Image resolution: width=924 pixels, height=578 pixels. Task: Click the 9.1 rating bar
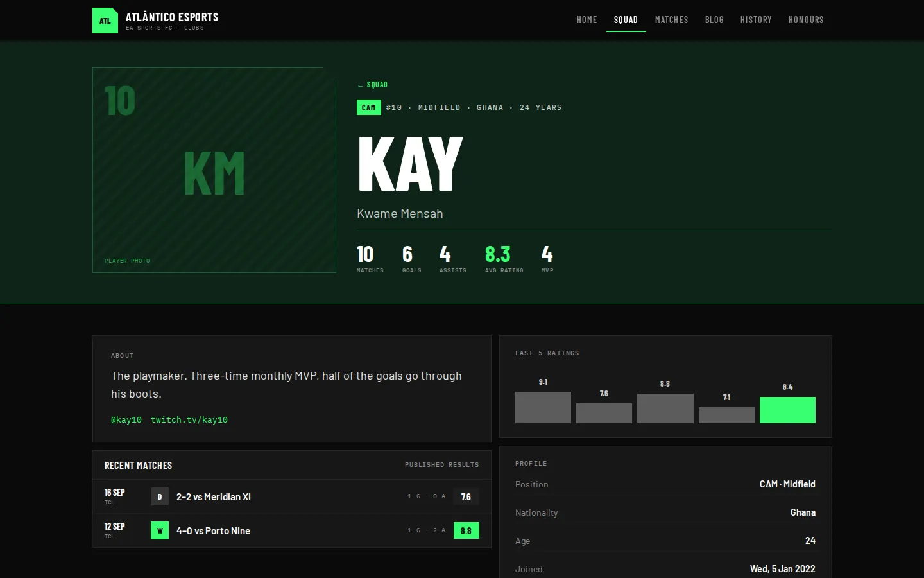click(x=543, y=407)
